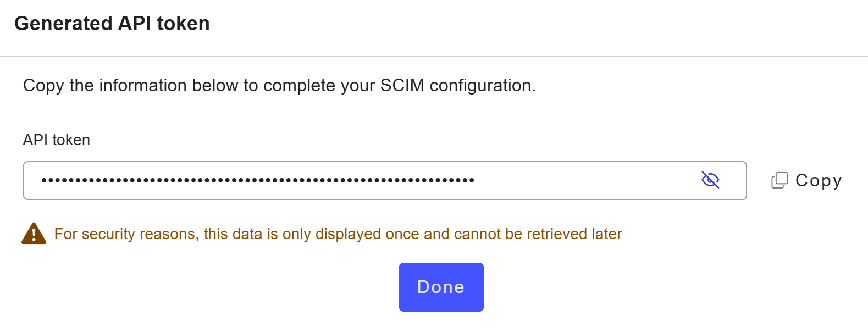Reveal the hidden API token with the eye icon
The width and height of the screenshot is (868, 327).
pyautogui.click(x=710, y=180)
